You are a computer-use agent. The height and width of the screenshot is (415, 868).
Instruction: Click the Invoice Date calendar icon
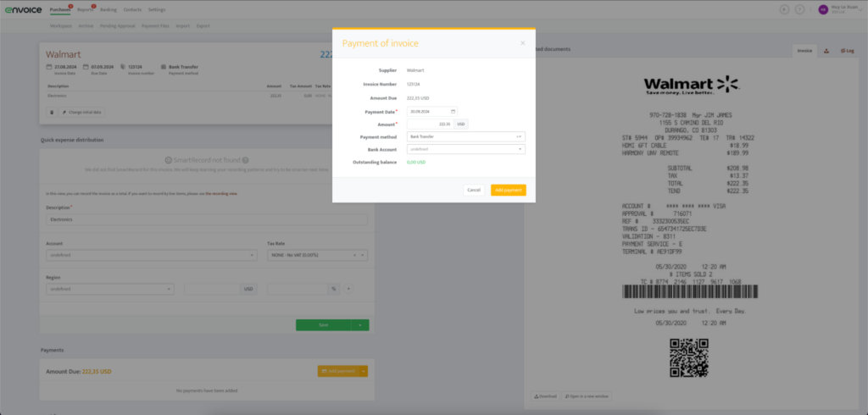tap(49, 67)
